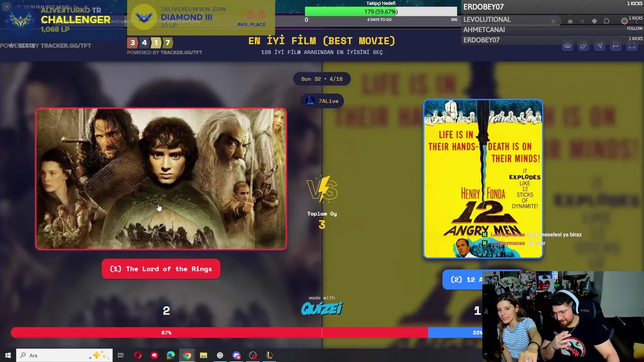Open Microsoft Edge from the taskbar
Image resolution: width=644 pixels, height=362 pixels.
click(171, 355)
